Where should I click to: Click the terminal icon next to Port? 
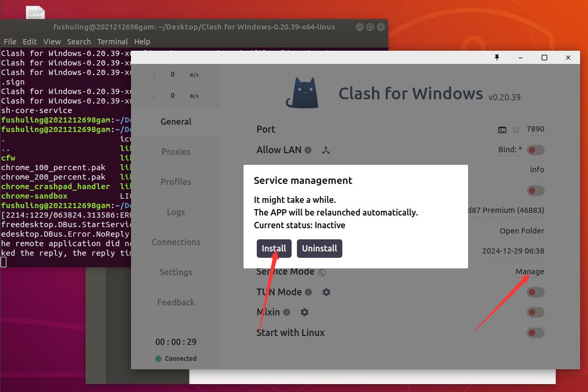point(502,129)
